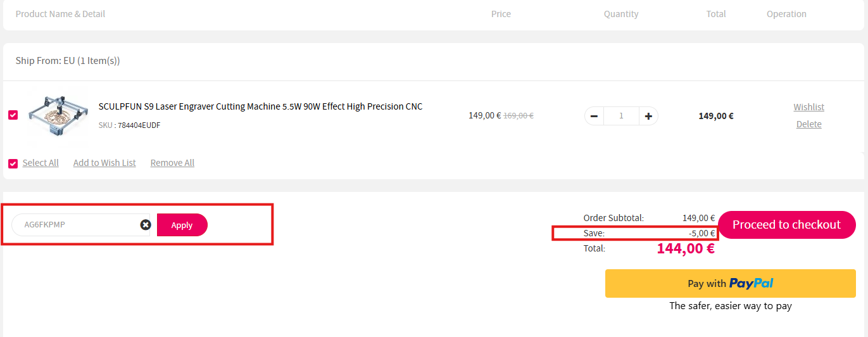Screen dimensions: 868x337
Task: Delete the SCULPFUN S9 item
Action: click(808, 124)
